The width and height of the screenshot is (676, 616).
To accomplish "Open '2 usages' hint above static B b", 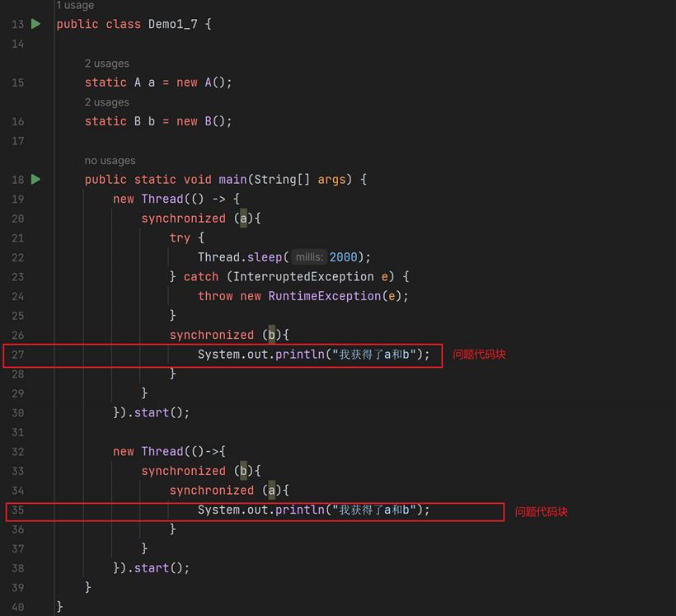I will [107, 102].
